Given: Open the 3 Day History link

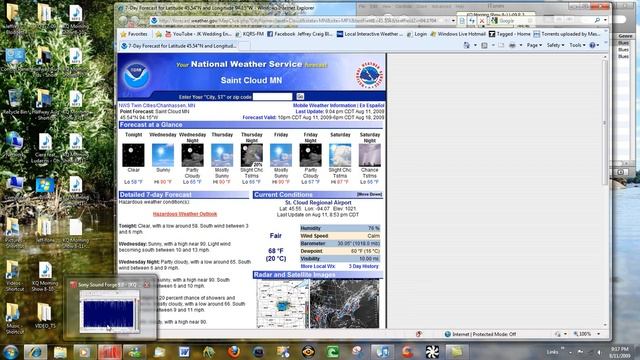Looking at the screenshot, I should (363, 266).
